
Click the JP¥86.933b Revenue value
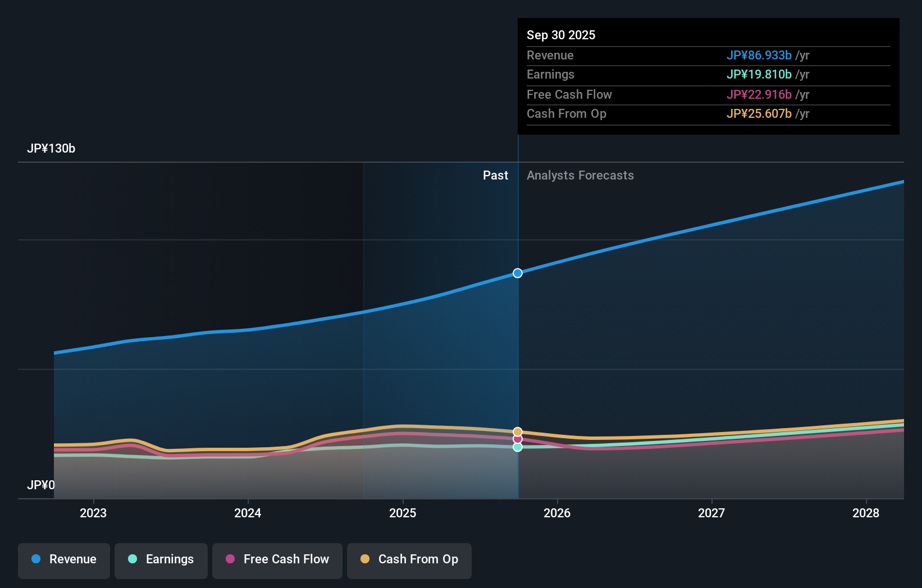tap(760, 56)
